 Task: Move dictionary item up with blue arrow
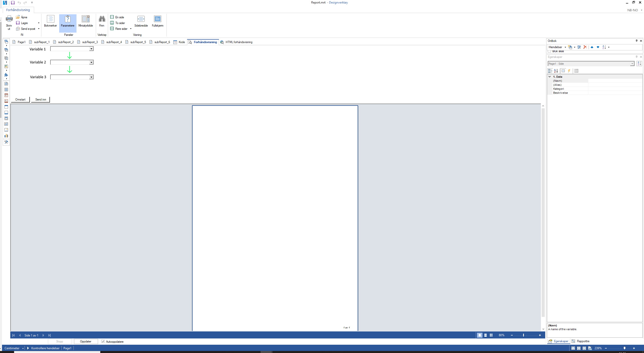[592, 47]
